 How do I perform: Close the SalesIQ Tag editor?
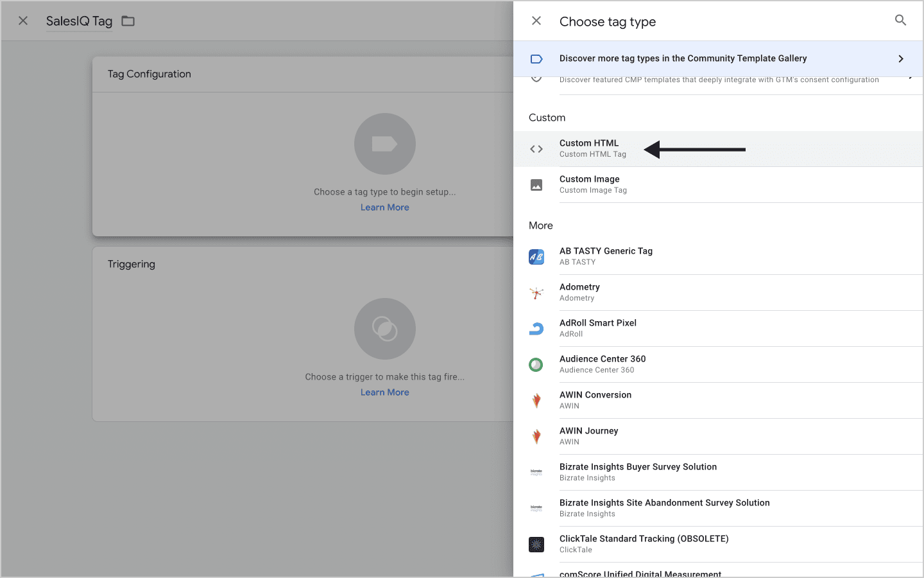[x=23, y=21]
